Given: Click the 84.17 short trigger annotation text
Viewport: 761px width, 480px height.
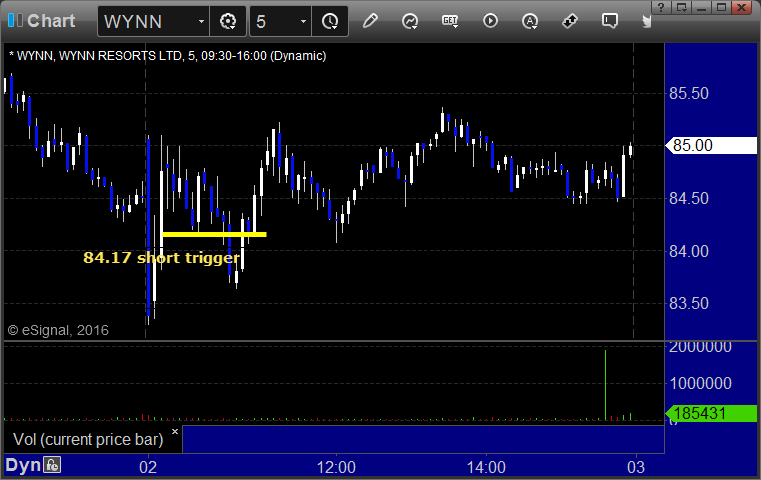Looking at the screenshot, I should click(x=161, y=257).
